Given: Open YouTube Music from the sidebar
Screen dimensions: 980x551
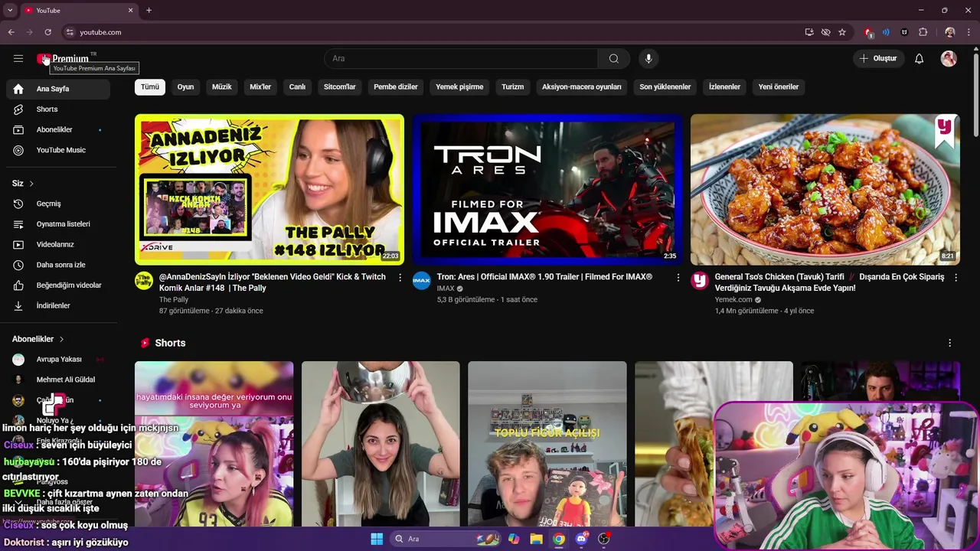Looking at the screenshot, I should tap(58, 150).
